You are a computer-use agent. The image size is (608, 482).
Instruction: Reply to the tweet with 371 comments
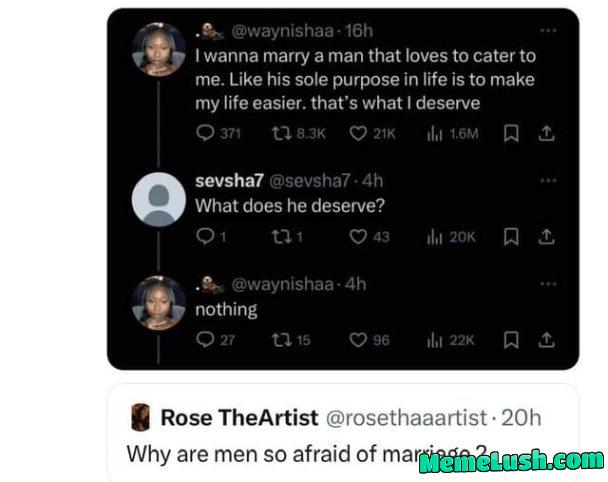(x=205, y=134)
